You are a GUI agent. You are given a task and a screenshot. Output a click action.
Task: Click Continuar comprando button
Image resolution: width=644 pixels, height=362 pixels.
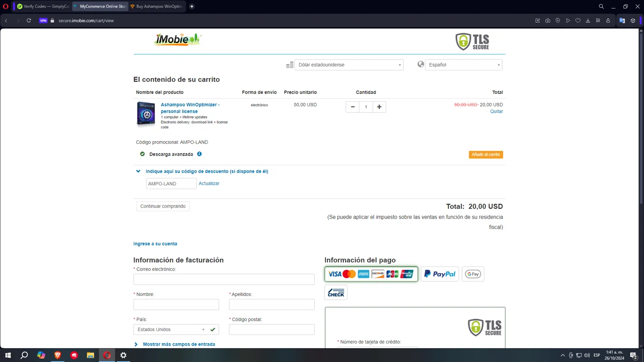coord(163,206)
